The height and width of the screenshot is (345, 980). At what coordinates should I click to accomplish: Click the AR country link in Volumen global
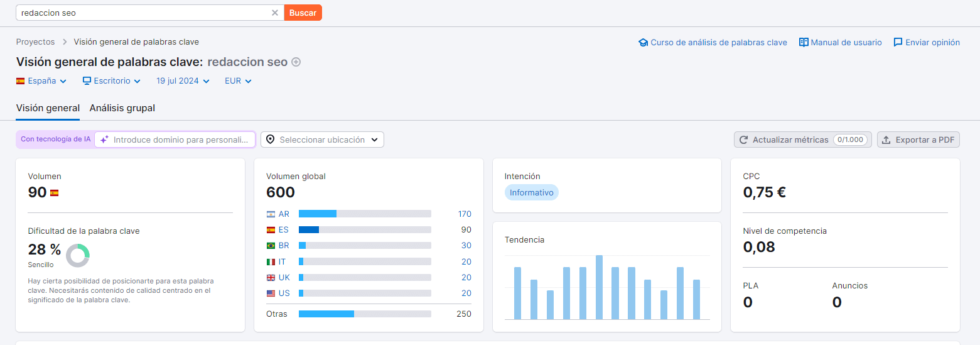click(x=284, y=214)
